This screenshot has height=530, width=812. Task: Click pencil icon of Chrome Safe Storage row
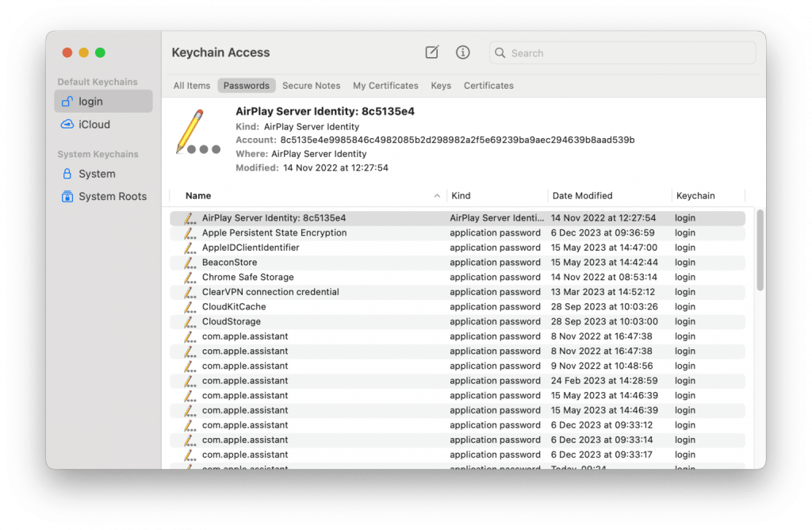click(190, 277)
